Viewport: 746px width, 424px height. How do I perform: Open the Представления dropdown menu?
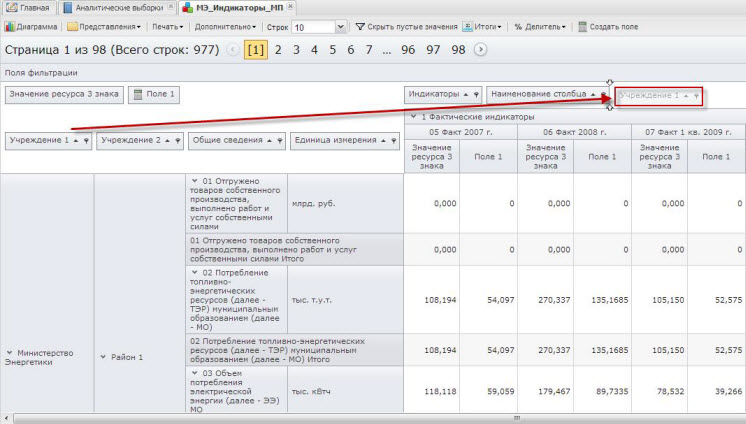pos(104,27)
